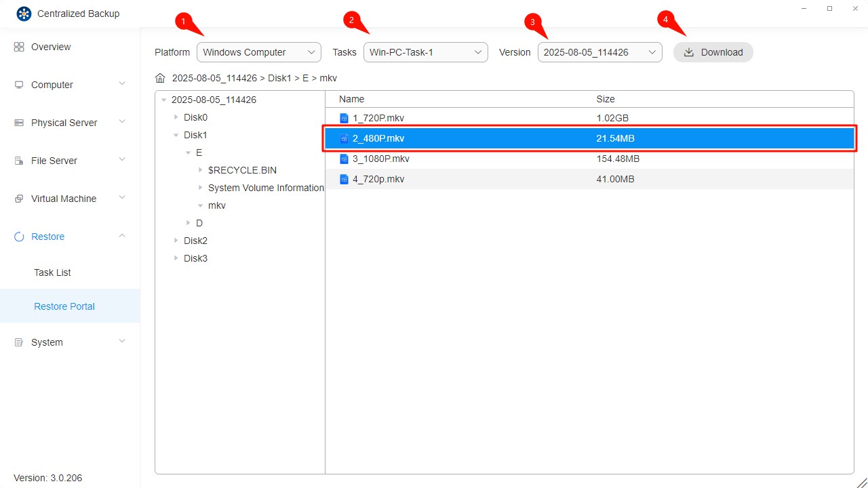Open the Task List page

pyautogui.click(x=52, y=272)
